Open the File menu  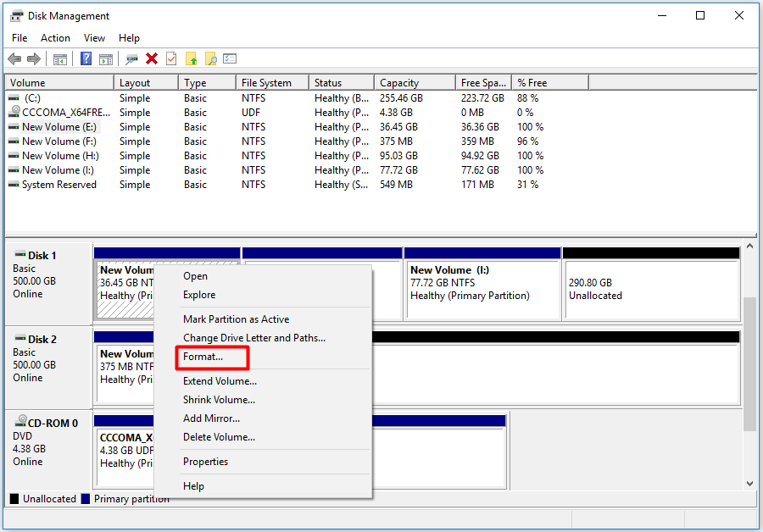(x=19, y=38)
